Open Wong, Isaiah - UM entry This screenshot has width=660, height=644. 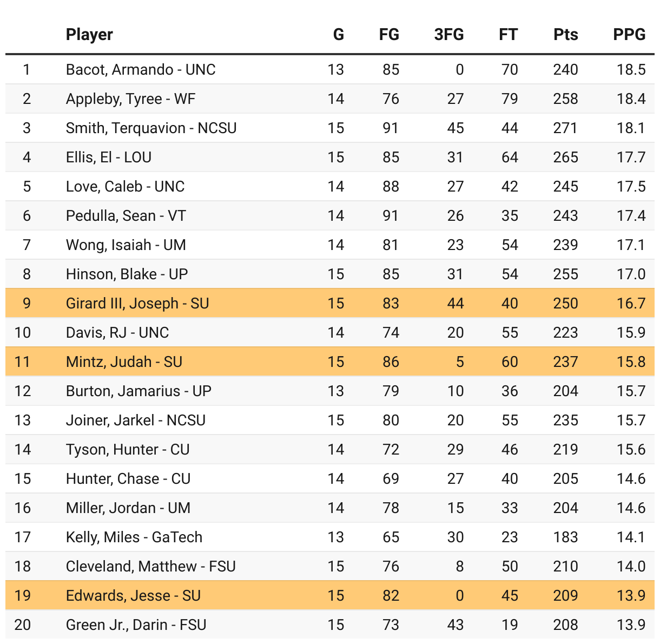pyautogui.click(x=126, y=245)
